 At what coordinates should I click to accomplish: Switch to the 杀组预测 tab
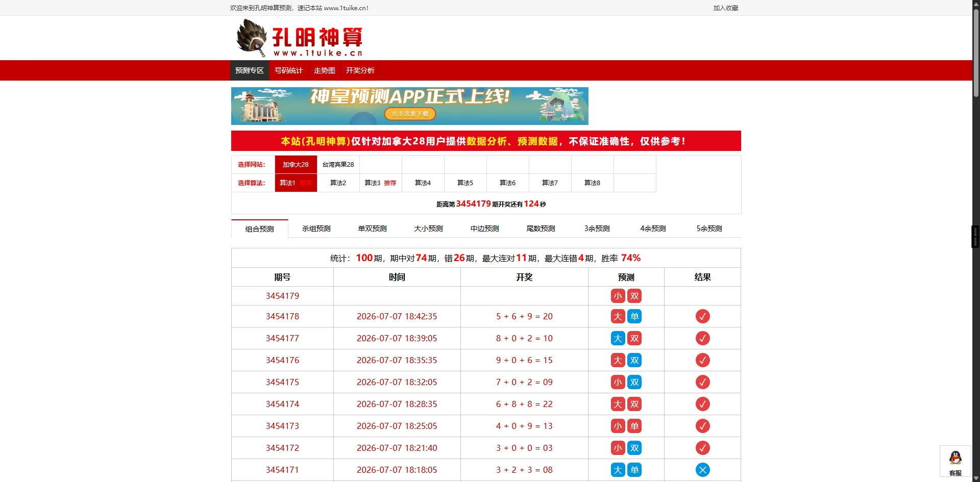(316, 229)
